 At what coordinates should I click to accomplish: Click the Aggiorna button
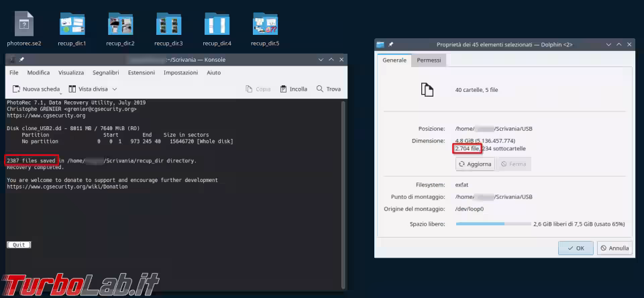click(x=475, y=164)
